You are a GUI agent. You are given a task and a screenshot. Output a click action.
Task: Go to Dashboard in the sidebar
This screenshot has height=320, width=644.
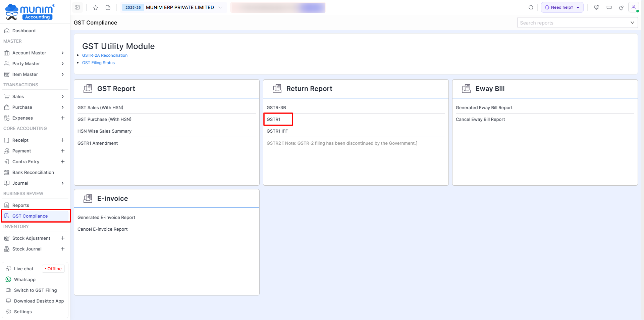pyautogui.click(x=24, y=31)
